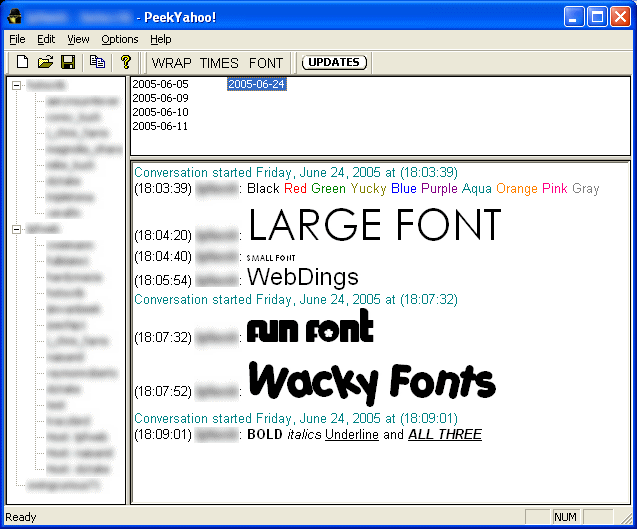Minimize the PeekYahoo window

coord(574,17)
